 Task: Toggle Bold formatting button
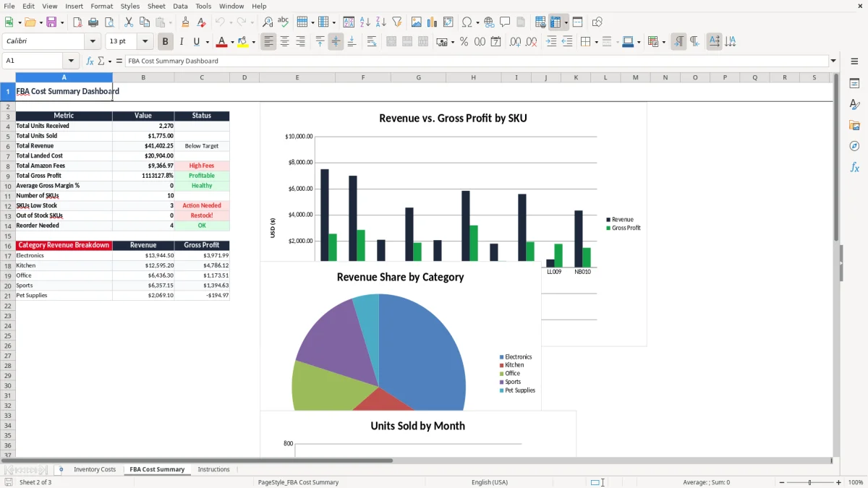[x=166, y=42]
